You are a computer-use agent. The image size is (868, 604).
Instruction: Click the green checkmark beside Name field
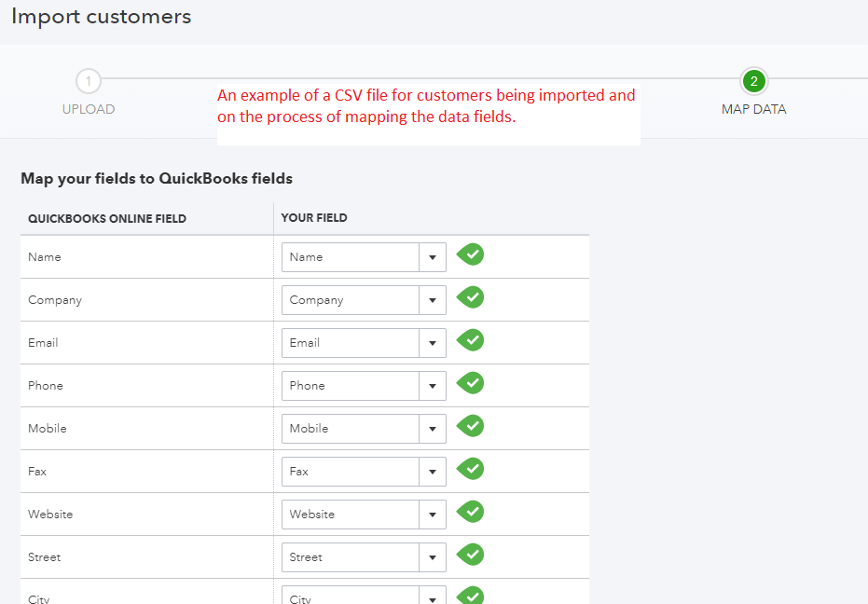tap(471, 254)
